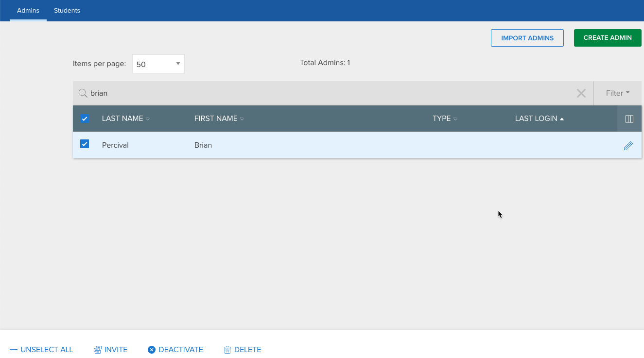
Task: Click the Delete action
Action: [x=242, y=350]
